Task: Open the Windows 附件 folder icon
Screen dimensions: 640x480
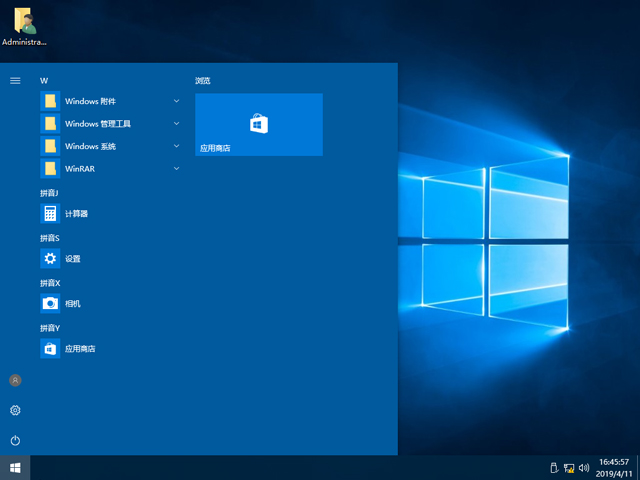Action: pos(50,101)
